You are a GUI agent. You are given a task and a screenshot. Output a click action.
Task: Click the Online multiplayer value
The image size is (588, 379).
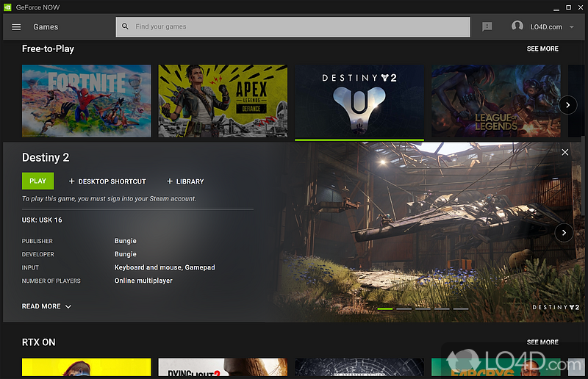tap(143, 281)
